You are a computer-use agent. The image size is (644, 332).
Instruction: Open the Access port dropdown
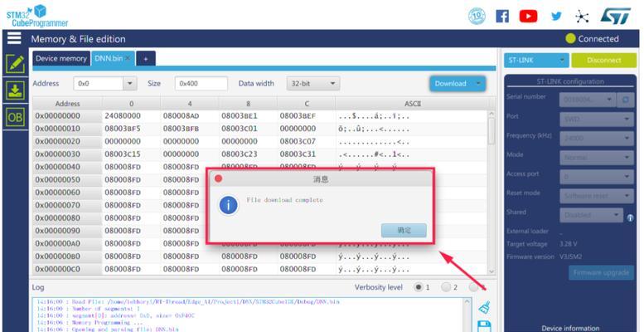pos(597,177)
